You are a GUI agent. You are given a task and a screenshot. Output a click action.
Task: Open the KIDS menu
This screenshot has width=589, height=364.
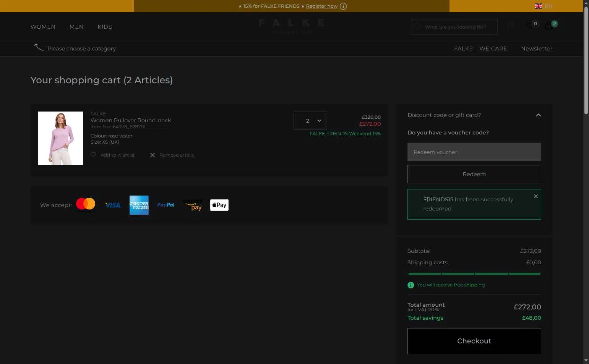pyautogui.click(x=105, y=27)
